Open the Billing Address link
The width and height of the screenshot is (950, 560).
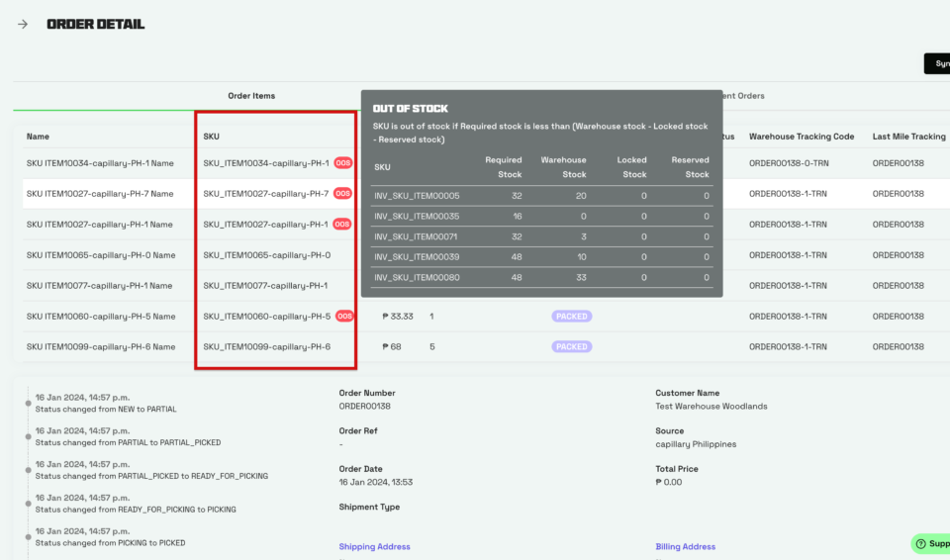coord(685,546)
